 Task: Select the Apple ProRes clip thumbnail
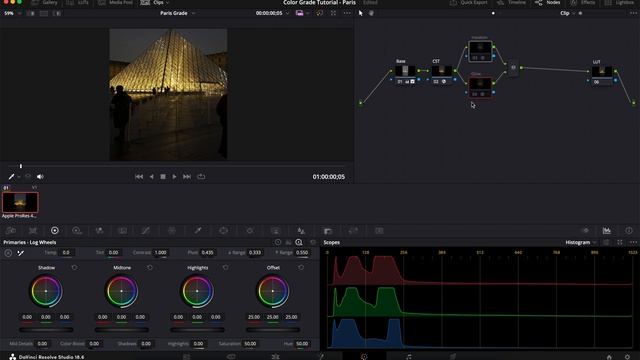click(x=20, y=202)
